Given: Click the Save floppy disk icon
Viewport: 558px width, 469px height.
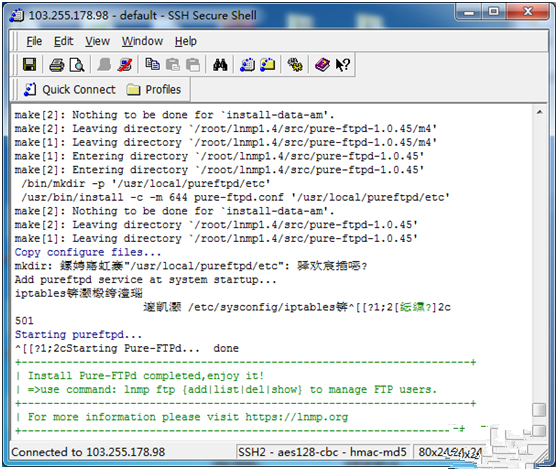Looking at the screenshot, I should pyautogui.click(x=30, y=65).
